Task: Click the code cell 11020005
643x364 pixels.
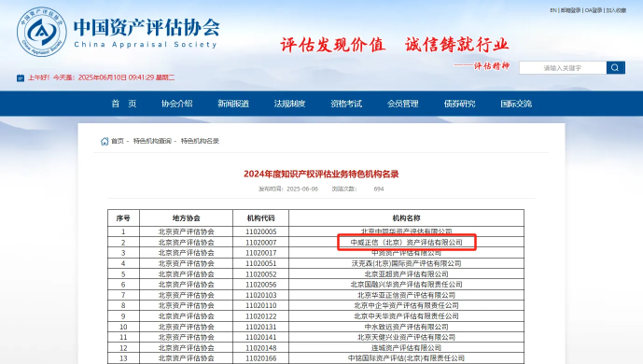Action: click(260, 231)
